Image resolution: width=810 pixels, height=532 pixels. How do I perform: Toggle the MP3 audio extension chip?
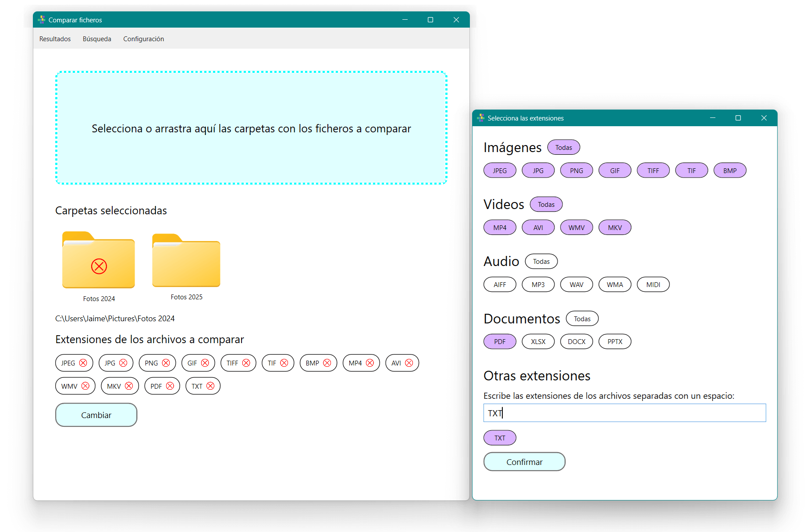[x=538, y=284]
